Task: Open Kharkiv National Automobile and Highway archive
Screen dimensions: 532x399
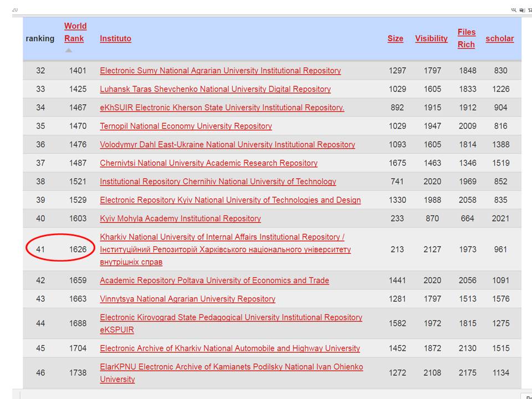Action: (229, 349)
